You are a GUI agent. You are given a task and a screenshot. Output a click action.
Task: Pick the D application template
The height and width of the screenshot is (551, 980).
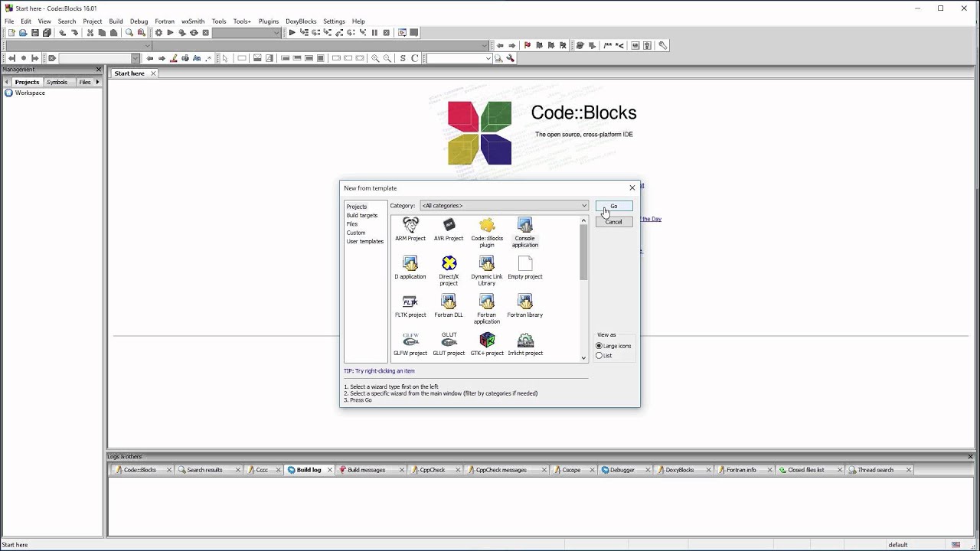410,268
